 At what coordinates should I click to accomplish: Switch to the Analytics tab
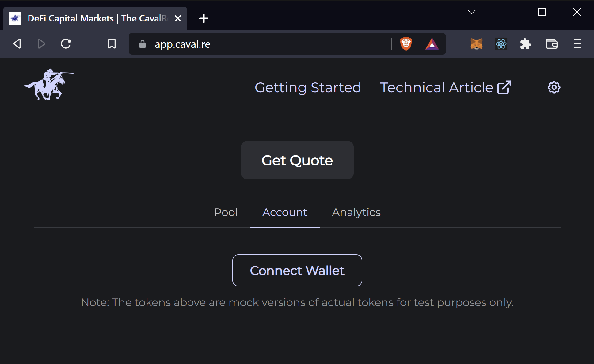356,212
